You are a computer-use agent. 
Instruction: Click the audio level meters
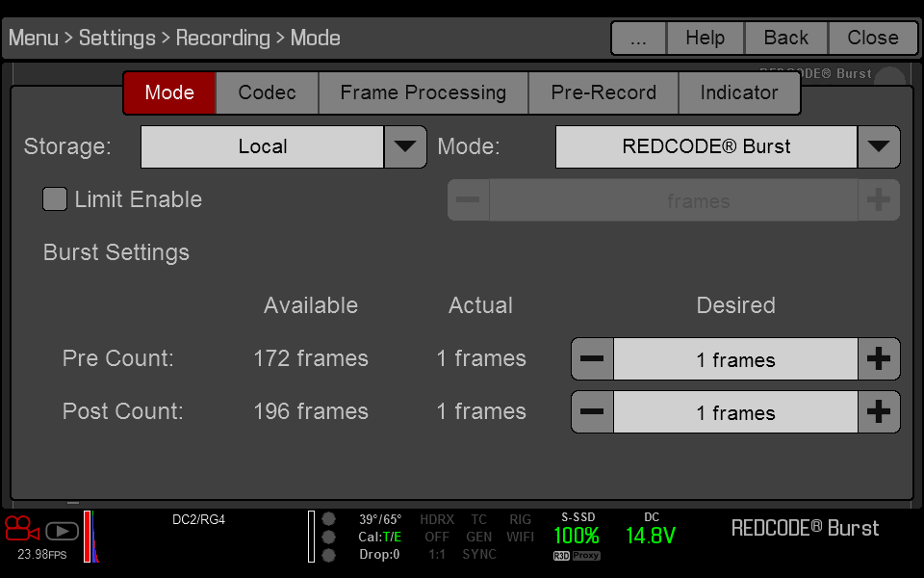pyautogui.click(x=91, y=538)
